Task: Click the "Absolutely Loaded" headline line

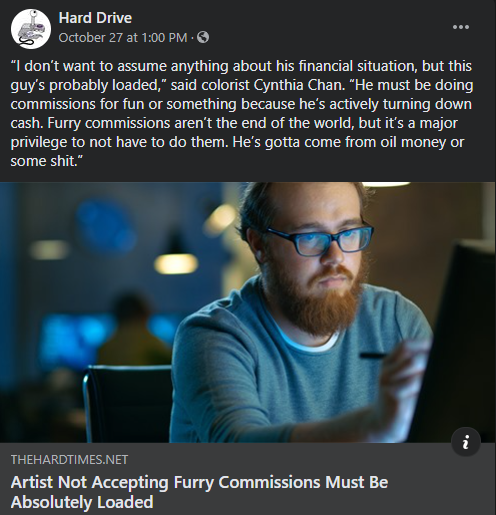Action: 82,502
